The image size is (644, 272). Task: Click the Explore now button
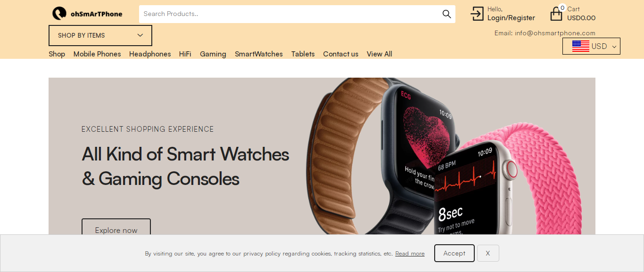(116, 228)
